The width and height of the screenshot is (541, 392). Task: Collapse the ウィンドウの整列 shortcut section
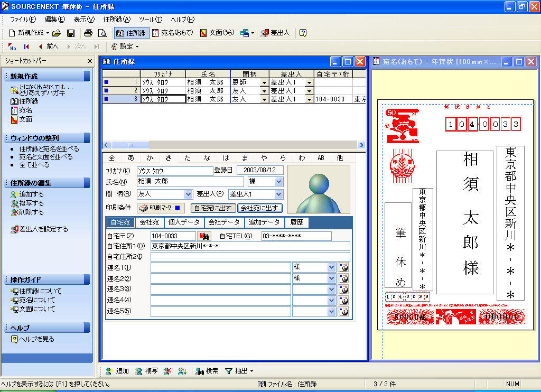point(87,138)
